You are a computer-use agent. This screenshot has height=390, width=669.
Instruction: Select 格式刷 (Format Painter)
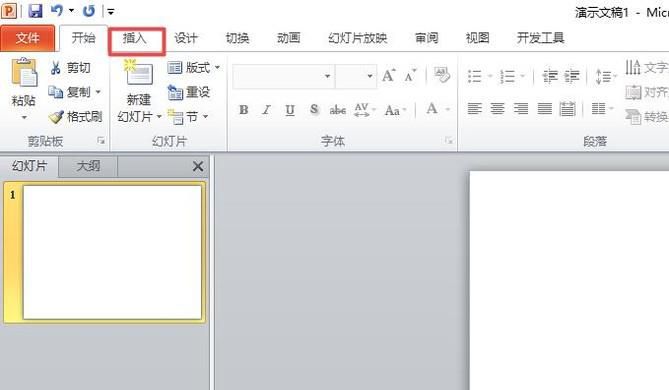[76, 116]
